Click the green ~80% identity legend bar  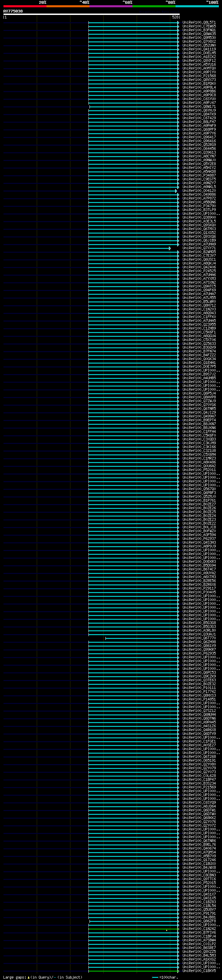pos(154,6)
